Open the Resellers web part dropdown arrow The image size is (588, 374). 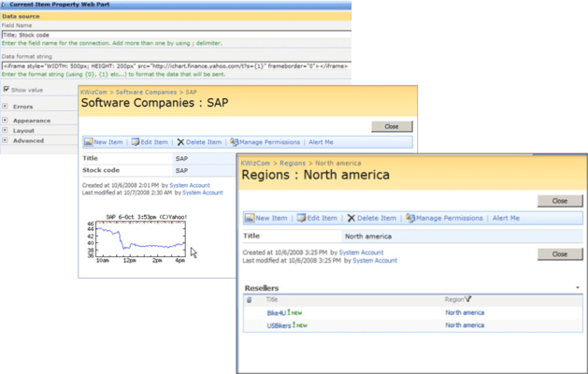(x=578, y=287)
